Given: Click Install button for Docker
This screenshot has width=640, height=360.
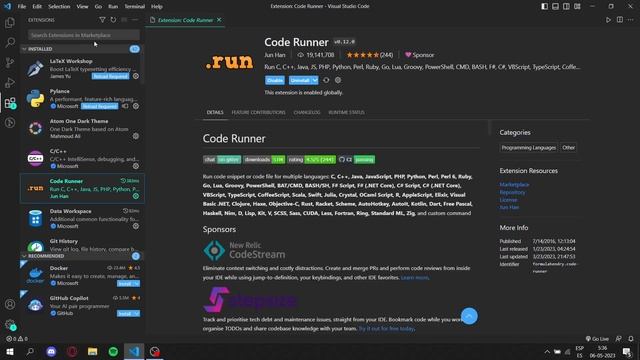Looking at the screenshot, I should (125, 283).
